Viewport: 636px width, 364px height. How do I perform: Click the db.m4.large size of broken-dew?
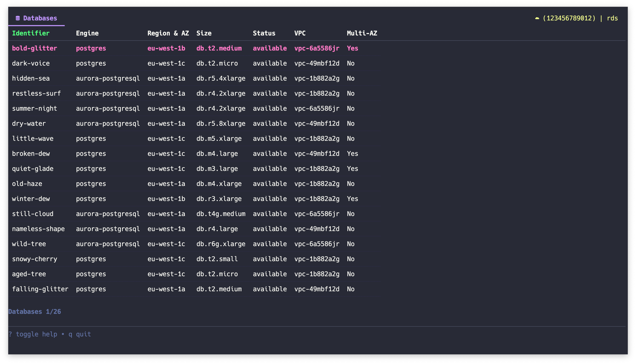pyautogui.click(x=217, y=154)
